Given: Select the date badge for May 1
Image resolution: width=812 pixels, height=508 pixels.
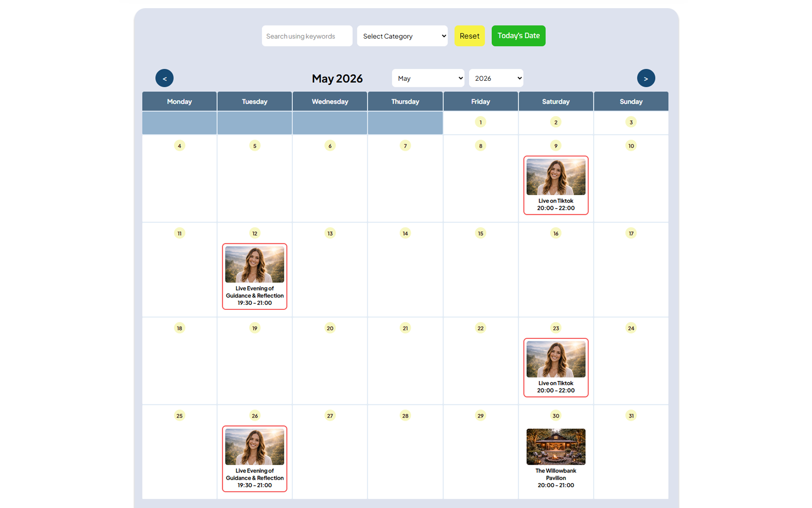Looking at the screenshot, I should [x=481, y=122].
